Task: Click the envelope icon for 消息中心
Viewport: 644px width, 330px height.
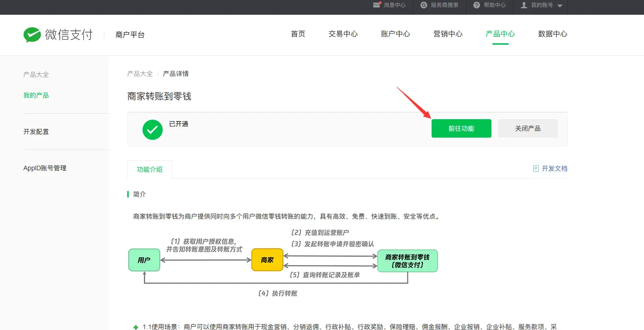Action: [377, 5]
